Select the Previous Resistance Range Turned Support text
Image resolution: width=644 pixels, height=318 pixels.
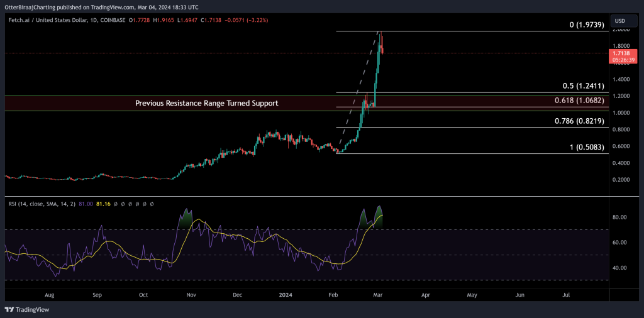point(206,103)
